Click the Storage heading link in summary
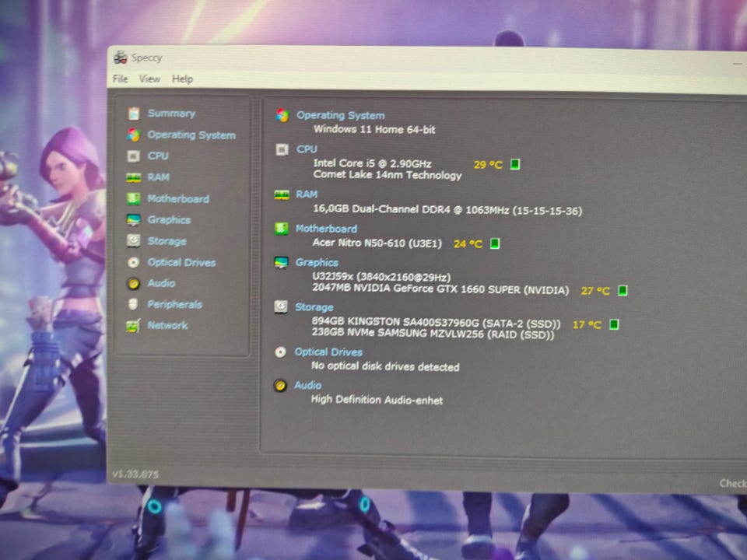 [314, 307]
